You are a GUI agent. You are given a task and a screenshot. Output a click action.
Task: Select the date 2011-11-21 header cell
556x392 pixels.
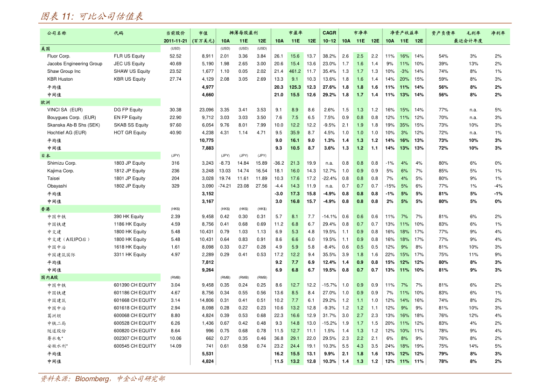tap(175, 41)
